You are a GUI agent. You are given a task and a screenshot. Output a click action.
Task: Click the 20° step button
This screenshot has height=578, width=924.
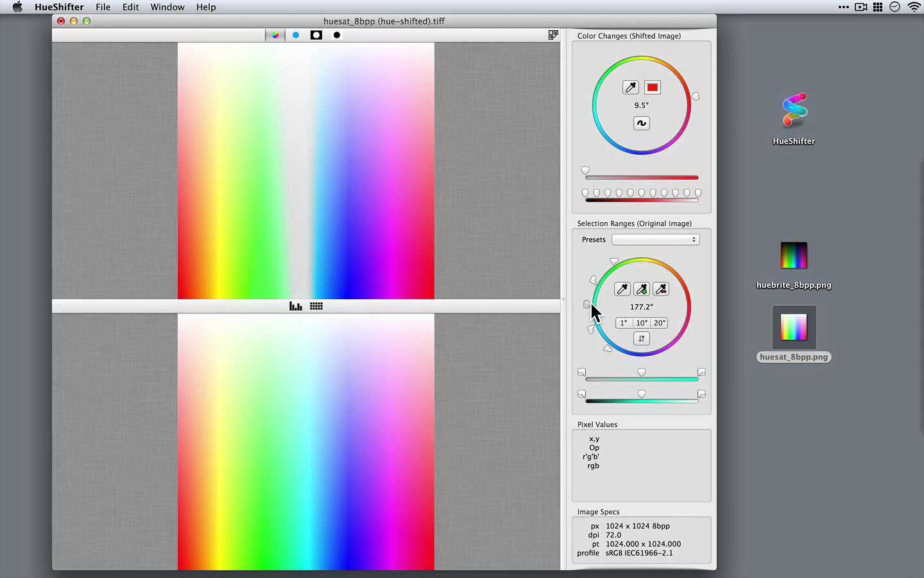(x=660, y=323)
